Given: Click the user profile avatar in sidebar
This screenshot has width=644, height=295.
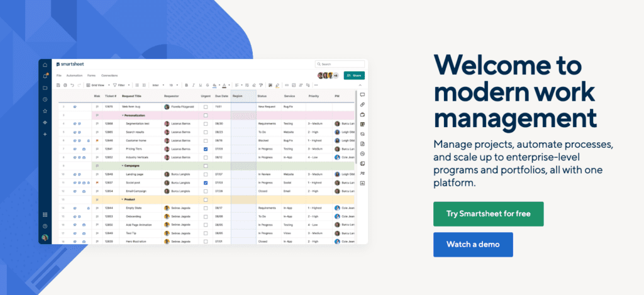Looking at the screenshot, I should 45,238.
